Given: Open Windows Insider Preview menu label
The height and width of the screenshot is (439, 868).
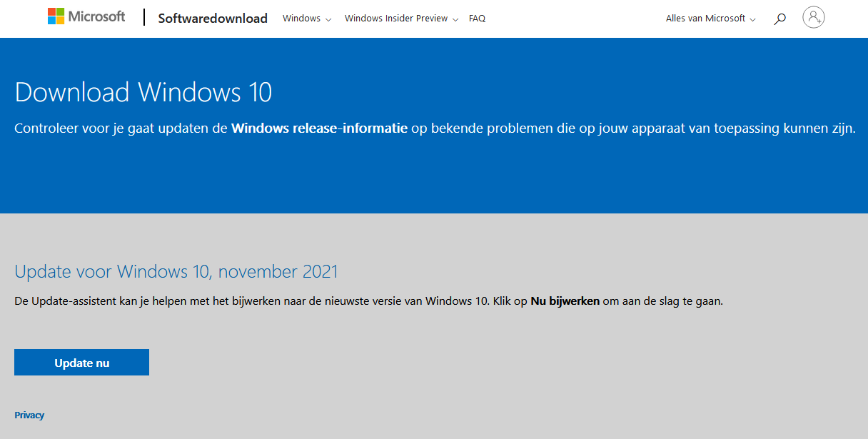Looking at the screenshot, I should [396, 19].
